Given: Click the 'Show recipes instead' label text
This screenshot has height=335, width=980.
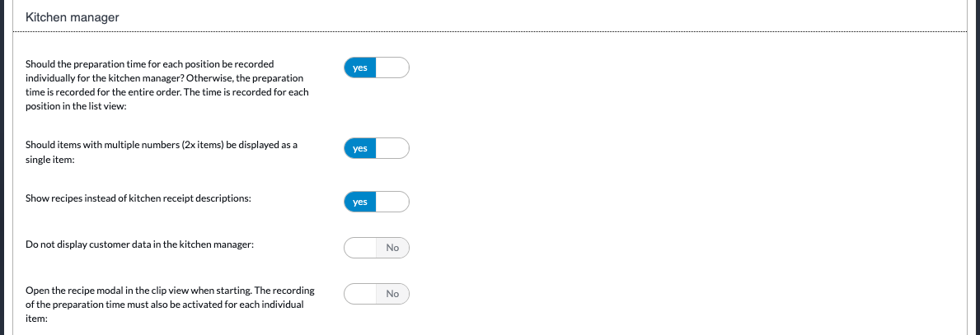Looking at the screenshot, I should point(138,199).
